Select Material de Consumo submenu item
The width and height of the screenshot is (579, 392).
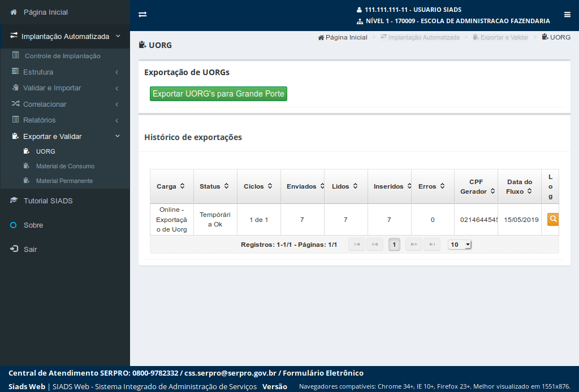(x=65, y=166)
